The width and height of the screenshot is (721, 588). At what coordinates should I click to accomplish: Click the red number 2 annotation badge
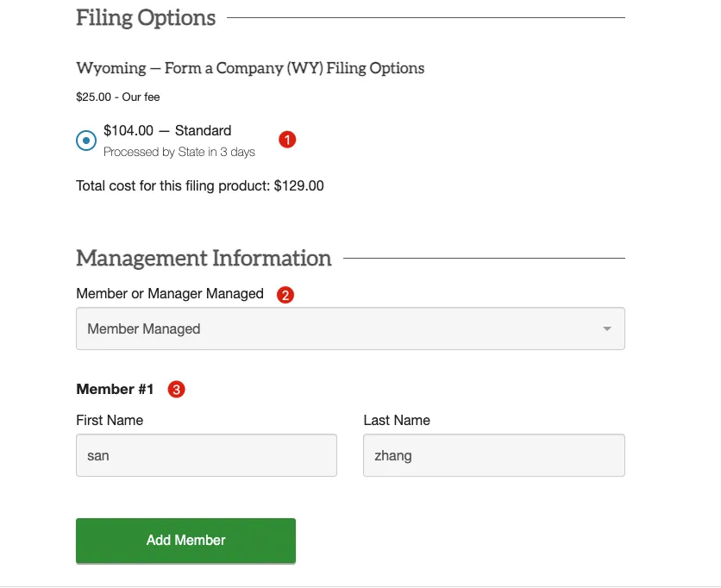tap(285, 294)
